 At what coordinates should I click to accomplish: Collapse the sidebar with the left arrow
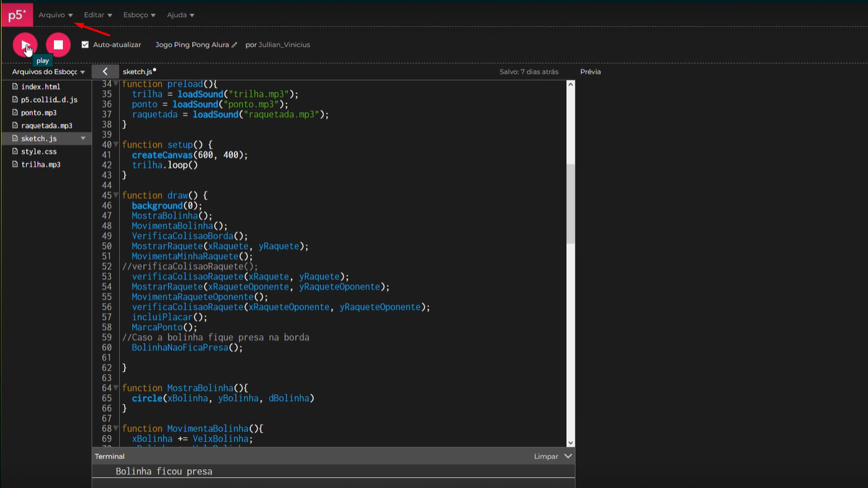[x=105, y=71]
